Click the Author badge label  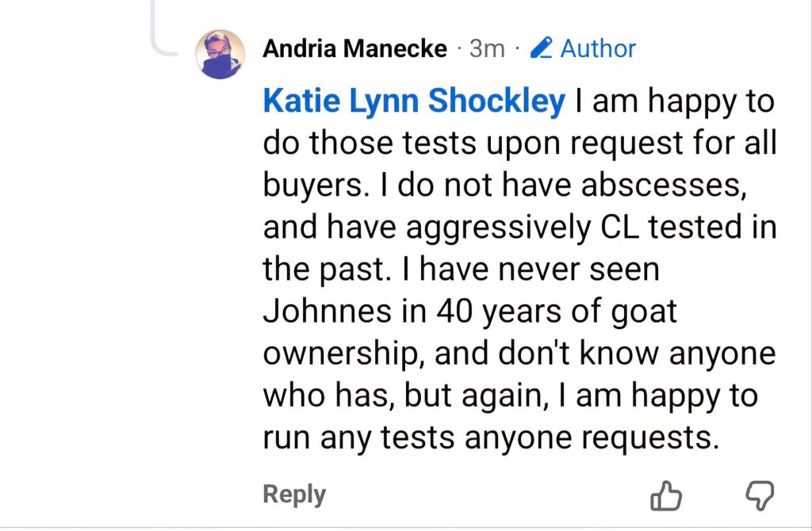point(598,49)
